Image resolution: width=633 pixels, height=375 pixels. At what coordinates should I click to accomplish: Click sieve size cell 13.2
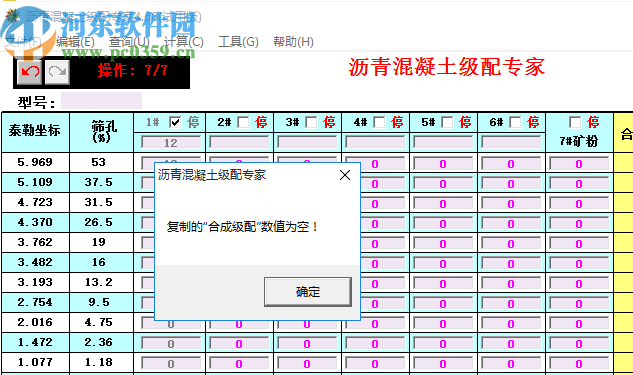pyautogui.click(x=101, y=282)
